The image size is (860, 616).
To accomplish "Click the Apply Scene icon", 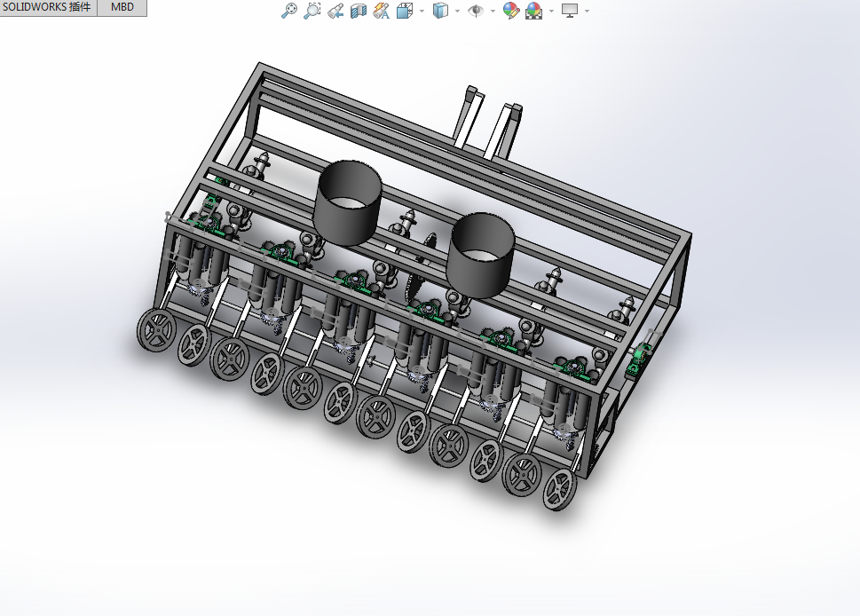I will 534,11.
